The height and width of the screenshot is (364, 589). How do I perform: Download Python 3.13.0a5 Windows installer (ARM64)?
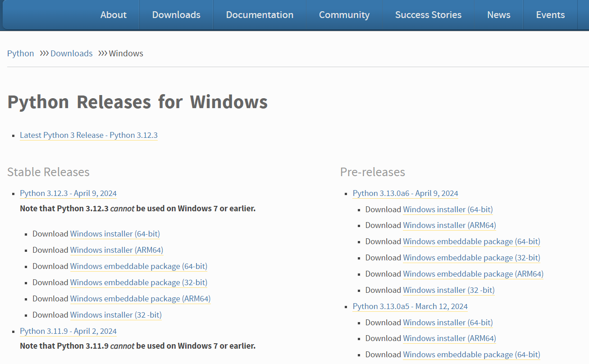pyautogui.click(x=450, y=338)
